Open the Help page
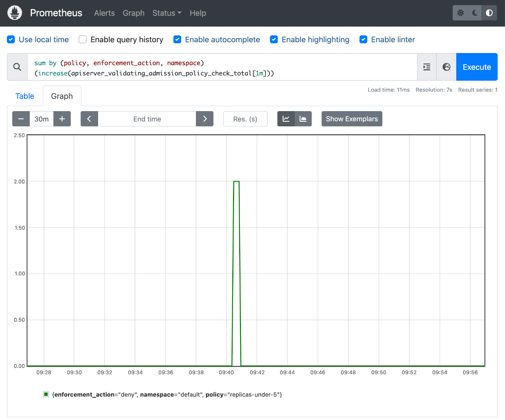The height and width of the screenshot is (420, 505). tap(198, 13)
